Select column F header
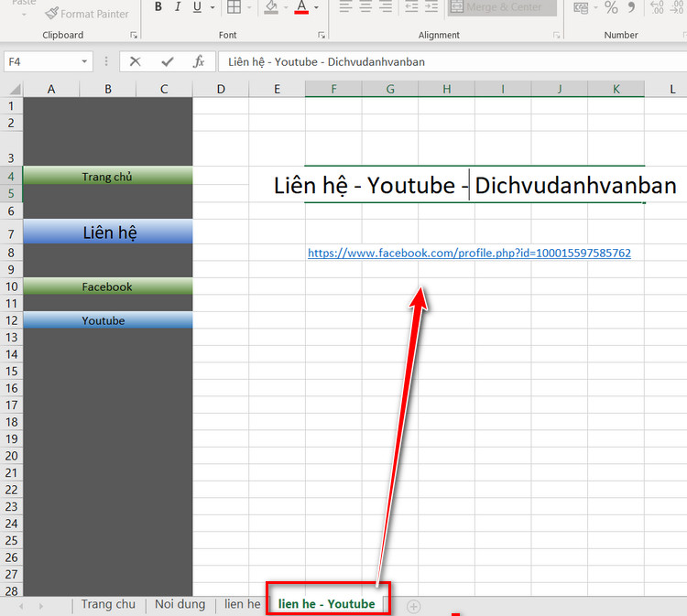The width and height of the screenshot is (687, 616). 333,90
